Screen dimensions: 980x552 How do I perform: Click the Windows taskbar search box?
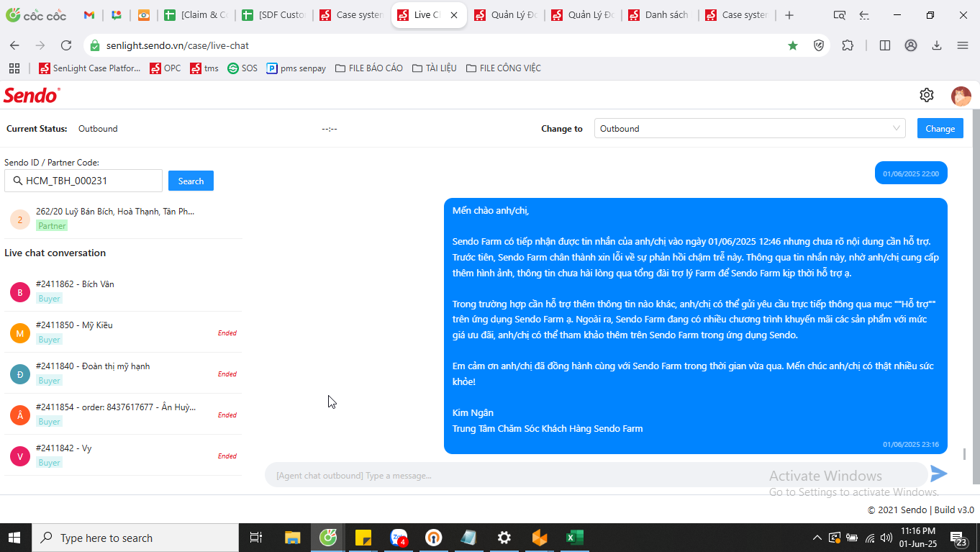pyautogui.click(x=135, y=538)
